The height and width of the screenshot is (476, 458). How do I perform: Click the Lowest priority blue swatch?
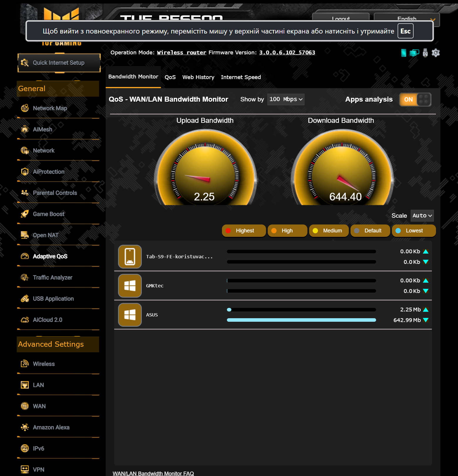[398, 231]
